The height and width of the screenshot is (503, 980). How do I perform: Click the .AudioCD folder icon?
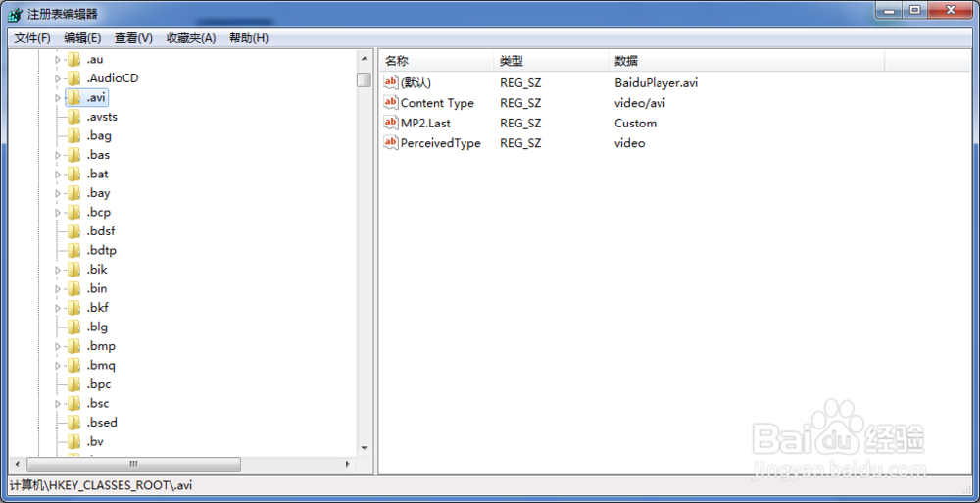(74, 78)
